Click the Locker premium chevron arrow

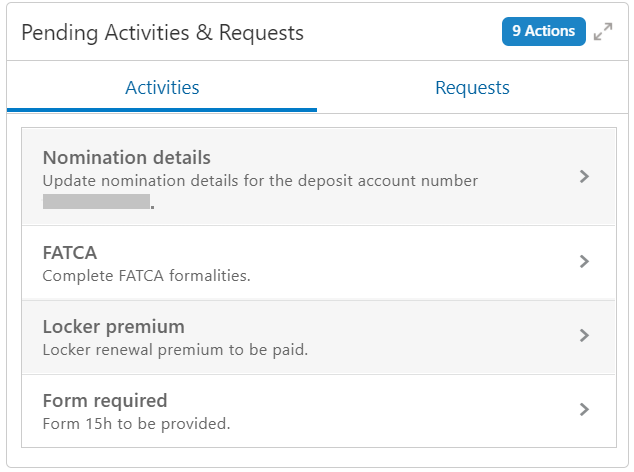(585, 336)
